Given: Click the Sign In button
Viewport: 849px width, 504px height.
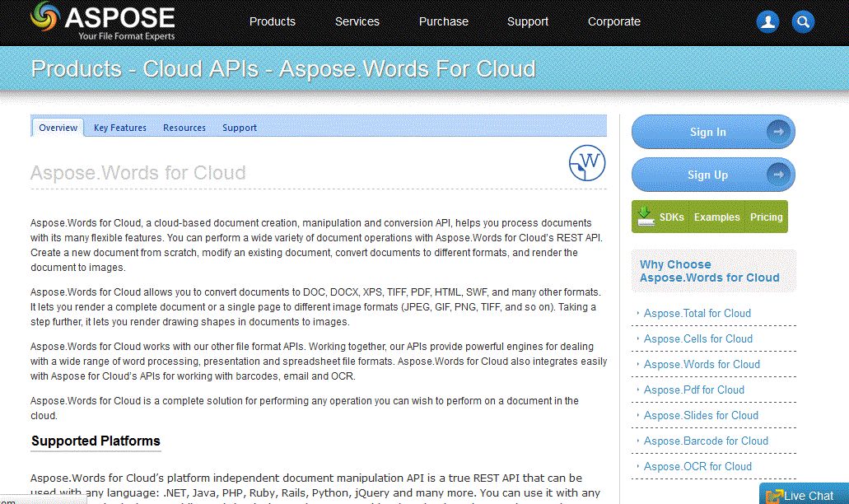Looking at the screenshot, I should (x=708, y=132).
